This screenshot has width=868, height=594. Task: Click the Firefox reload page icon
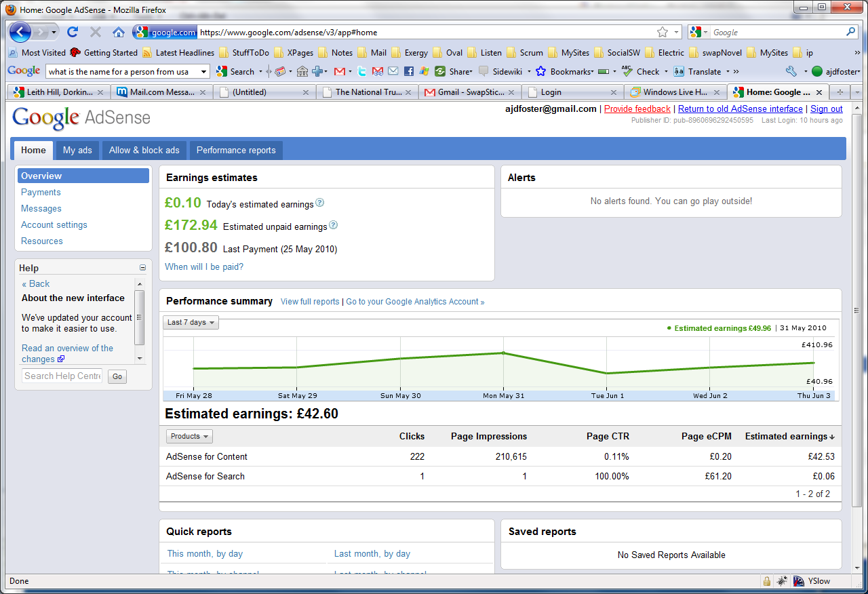[73, 32]
